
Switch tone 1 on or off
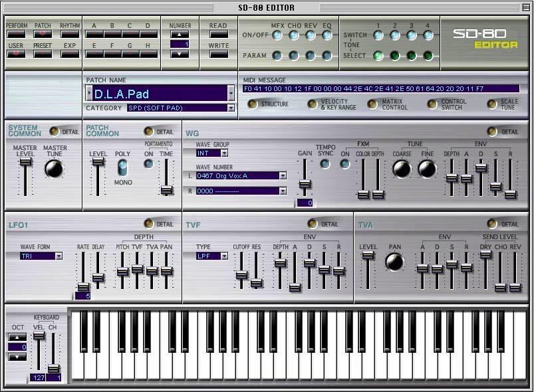tap(378, 35)
